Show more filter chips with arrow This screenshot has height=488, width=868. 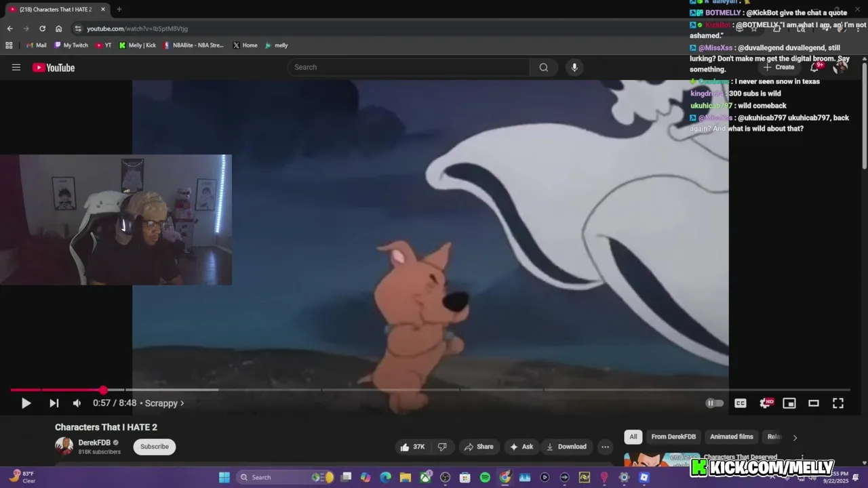click(795, 437)
